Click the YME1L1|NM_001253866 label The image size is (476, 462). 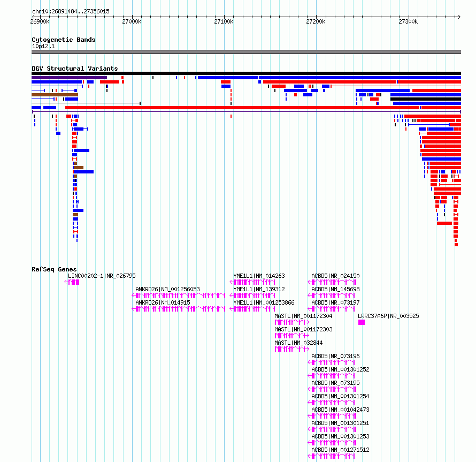tap(264, 302)
